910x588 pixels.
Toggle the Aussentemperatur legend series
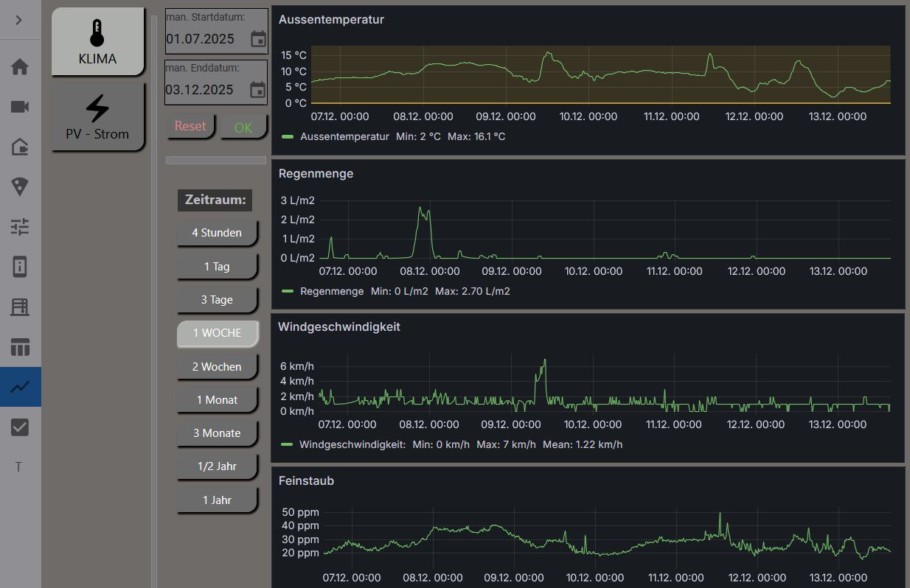344,137
